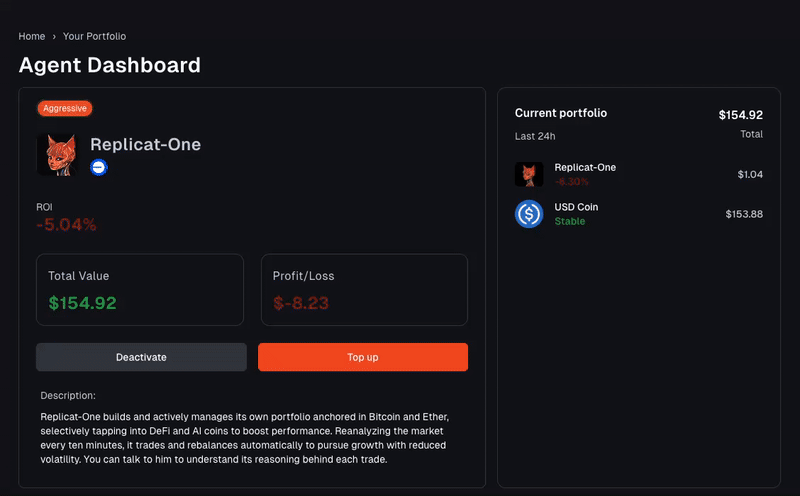The height and width of the screenshot is (496, 800).
Task: Select the Total Value card
Action: click(x=140, y=289)
